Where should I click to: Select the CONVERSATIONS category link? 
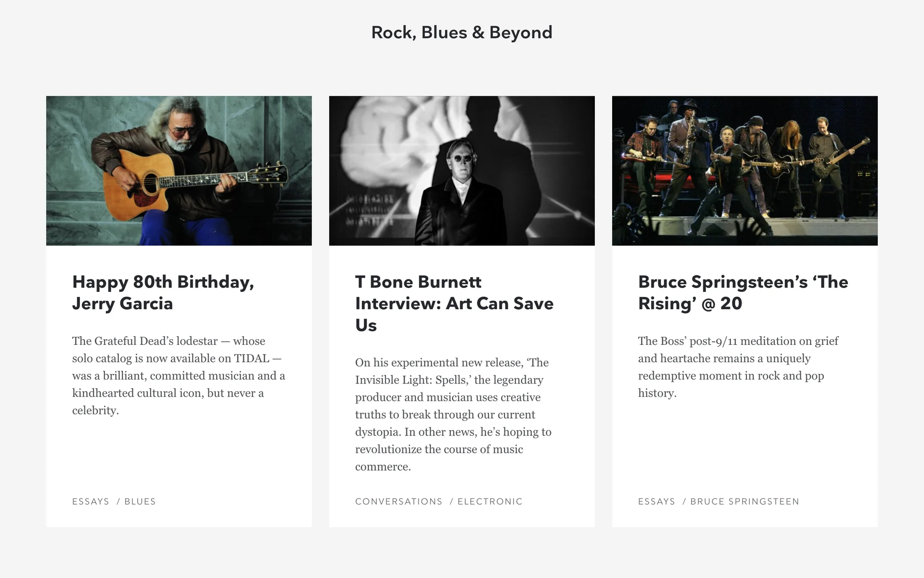click(x=398, y=501)
